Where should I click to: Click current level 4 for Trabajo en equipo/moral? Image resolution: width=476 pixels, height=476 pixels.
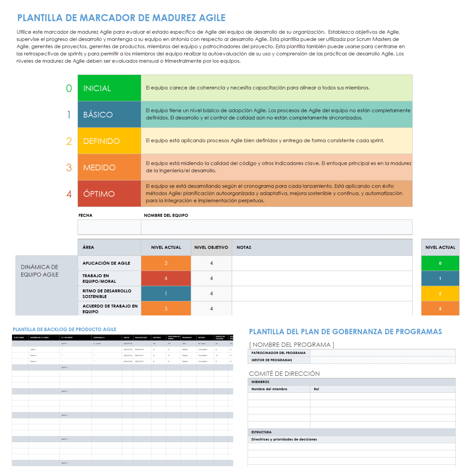point(166,278)
